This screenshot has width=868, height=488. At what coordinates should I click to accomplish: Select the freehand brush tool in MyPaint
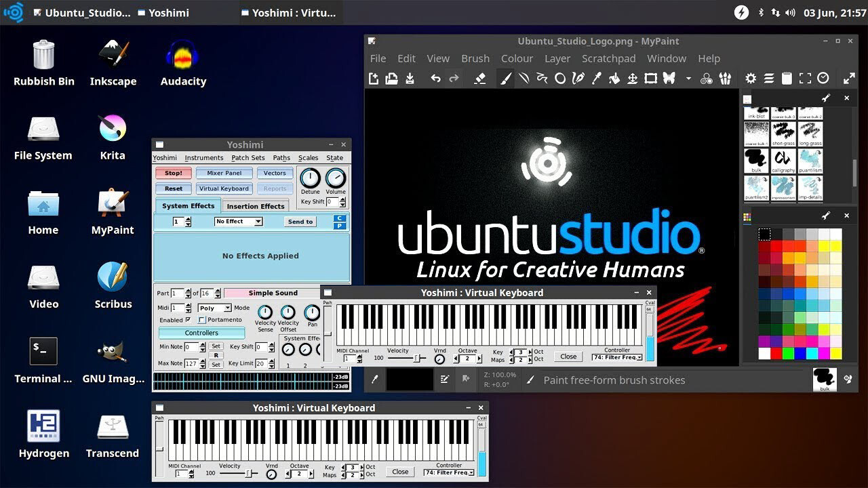506,79
